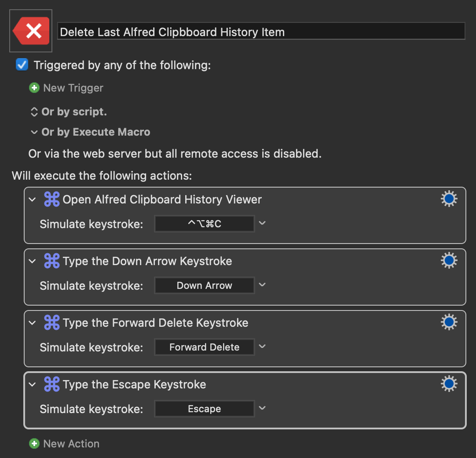
Task: Select the Type the Escape Keystroke title
Action: coord(135,385)
